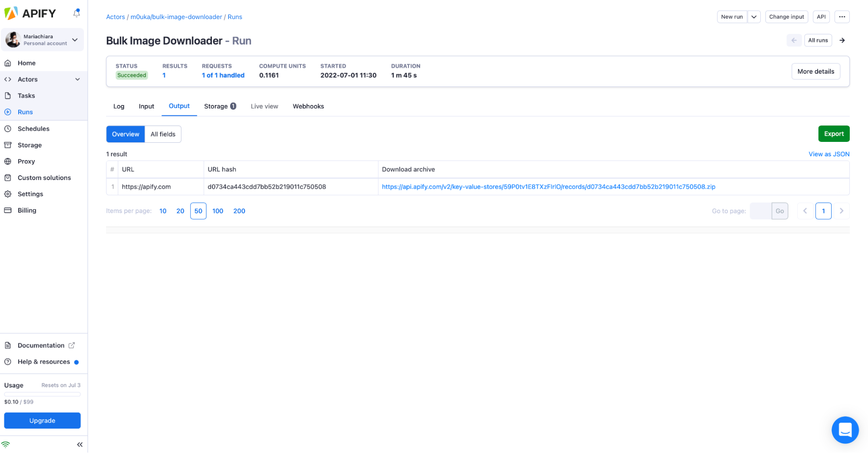This screenshot has height=453, width=868.
Task: Click the More details button
Action: pyautogui.click(x=815, y=72)
